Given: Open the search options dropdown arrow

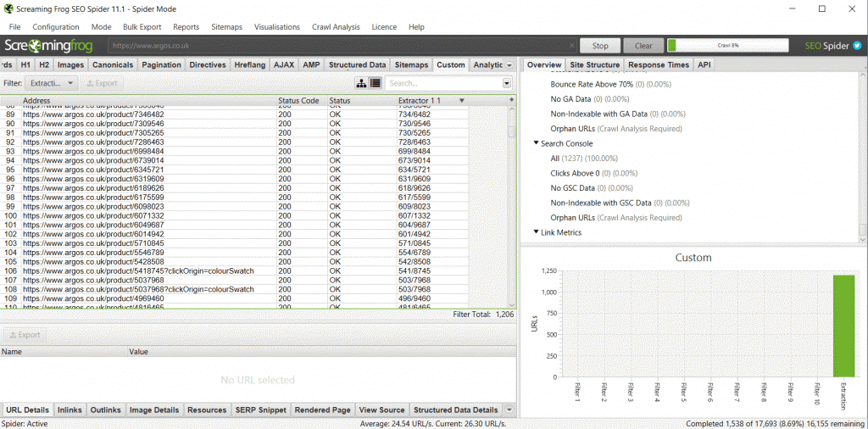Looking at the screenshot, I should 507,83.
